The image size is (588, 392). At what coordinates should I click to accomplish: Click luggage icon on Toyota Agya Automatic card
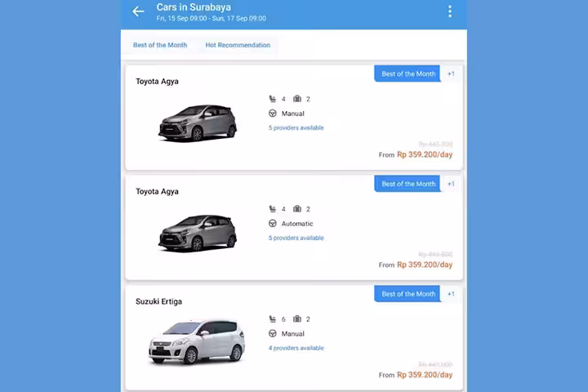[297, 208]
